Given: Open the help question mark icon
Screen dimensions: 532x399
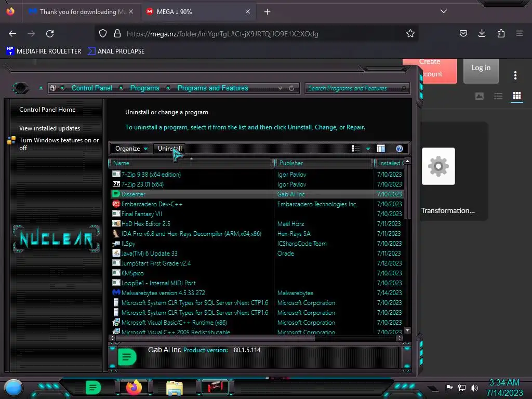Looking at the screenshot, I should pyautogui.click(x=400, y=149).
